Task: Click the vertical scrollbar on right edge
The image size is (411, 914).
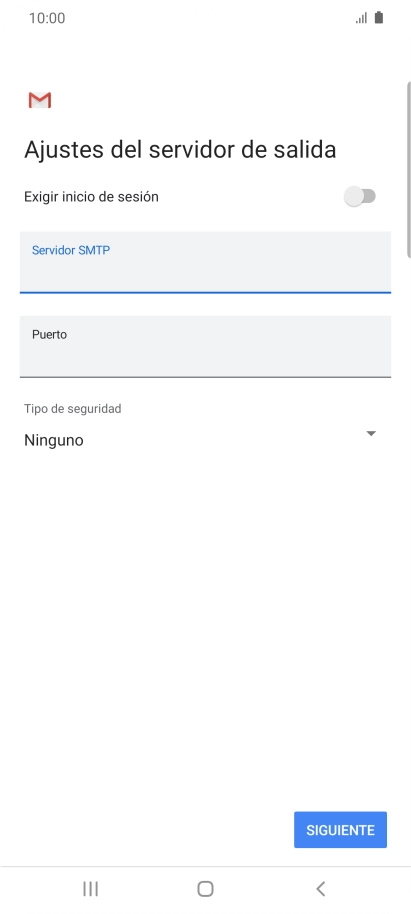Action: [x=408, y=169]
